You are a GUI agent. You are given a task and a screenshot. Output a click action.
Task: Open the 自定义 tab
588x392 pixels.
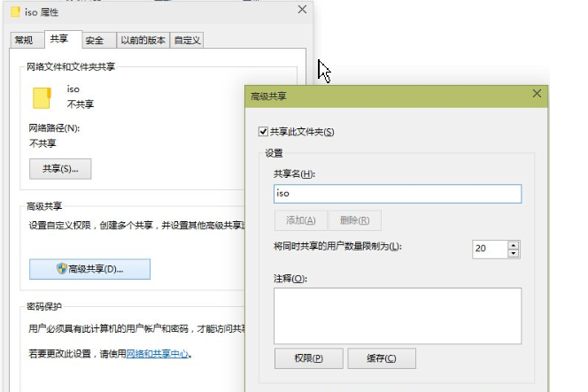[x=187, y=40]
